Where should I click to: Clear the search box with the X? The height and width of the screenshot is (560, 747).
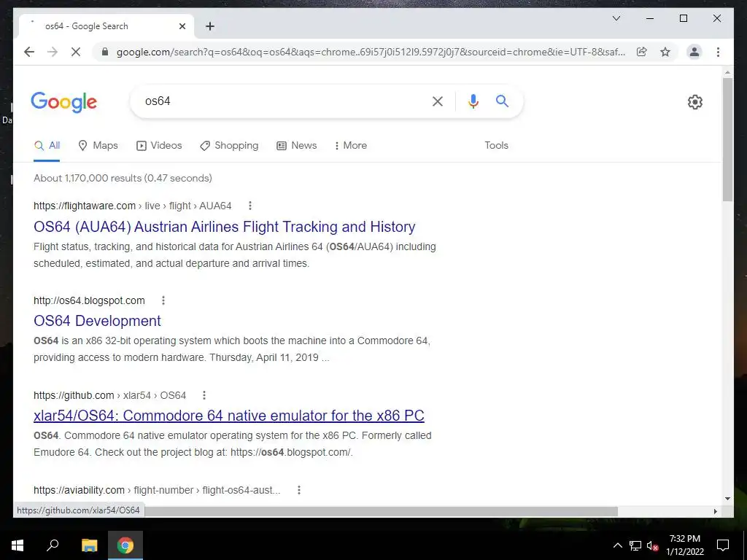(438, 101)
